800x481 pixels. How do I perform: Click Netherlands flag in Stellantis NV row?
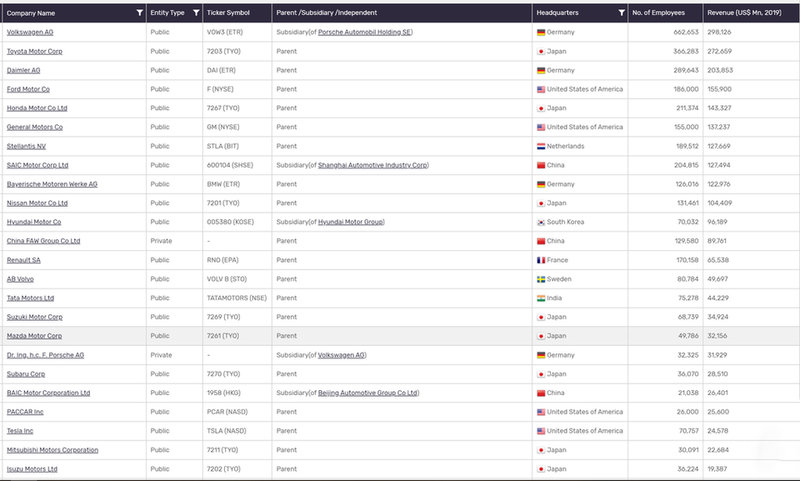pyautogui.click(x=541, y=146)
